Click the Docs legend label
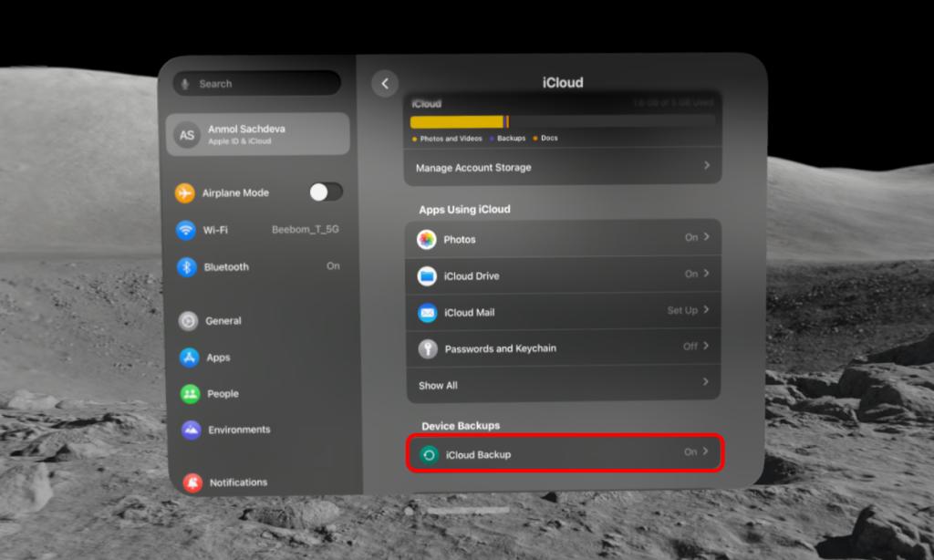Screen dimensions: 934x560 point(549,138)
